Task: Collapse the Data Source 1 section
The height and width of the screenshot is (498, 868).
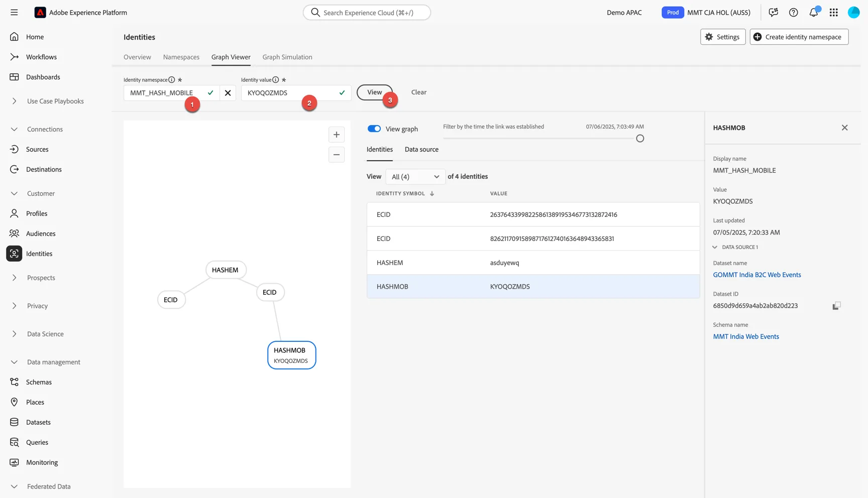Action: click(x=715, y=247)
